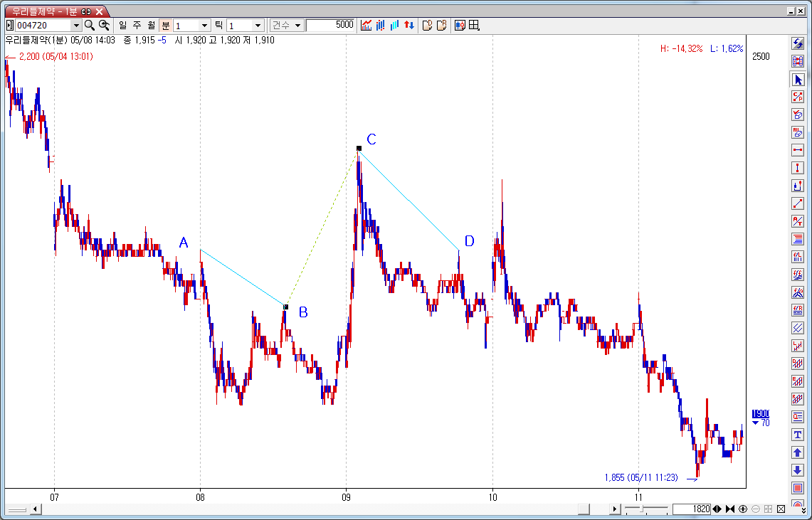Choose the horizontal line drawing tool

pyautogui.click(x=798, y=150)
